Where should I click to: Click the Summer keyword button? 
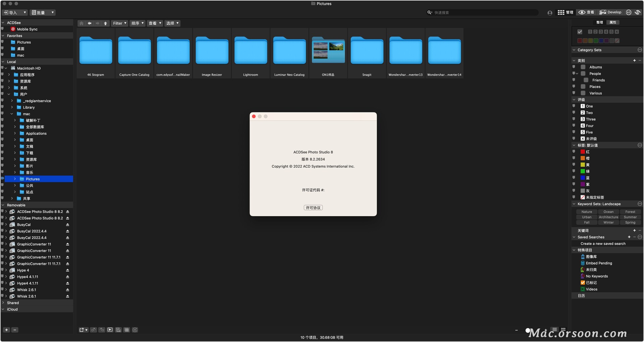pyautogui.click(x=630, y=217)
